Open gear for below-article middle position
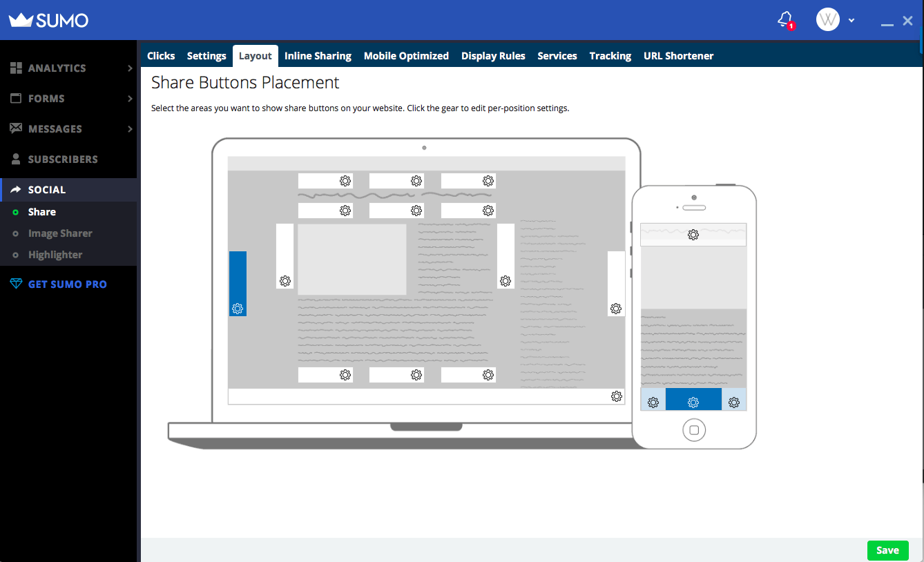The width and height of the screenshot is (924, 562). [416, 375]
